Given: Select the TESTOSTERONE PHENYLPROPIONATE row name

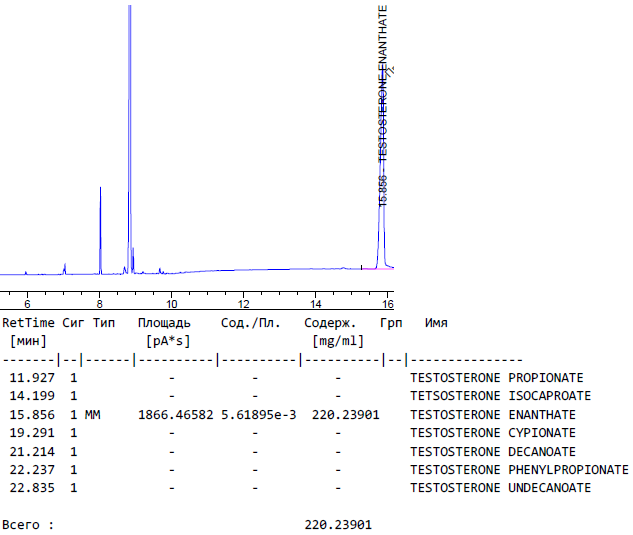Looking at the screenshot, I should tap(519, 470).
